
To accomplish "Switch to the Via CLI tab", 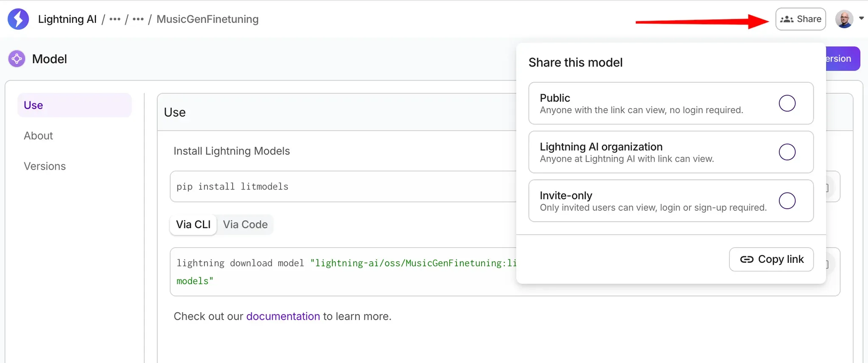I will click(193, 224).
